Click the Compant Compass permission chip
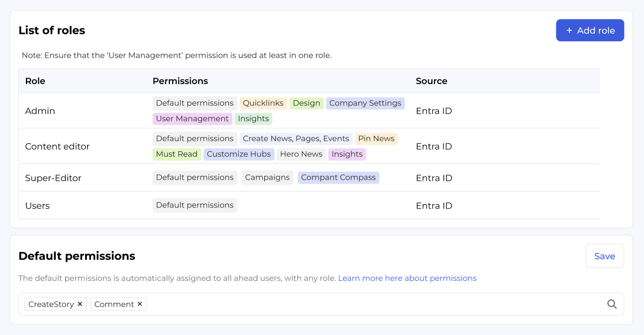The width and height of the screenshot is (644, 335). pyautogui.click(x=338, y=177)
